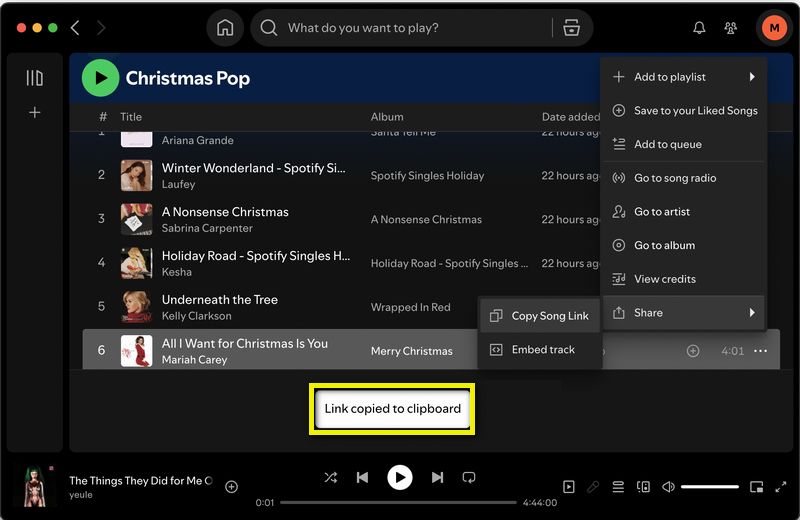Open Merry Christmas album link
This screenshot has width=800, height=520.
(412, 351)
